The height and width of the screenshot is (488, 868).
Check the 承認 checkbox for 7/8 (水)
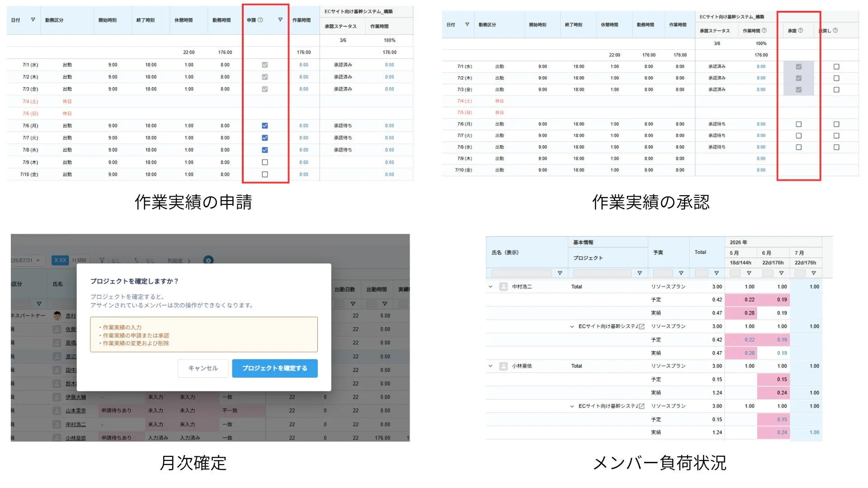click(x=799, y=147)
